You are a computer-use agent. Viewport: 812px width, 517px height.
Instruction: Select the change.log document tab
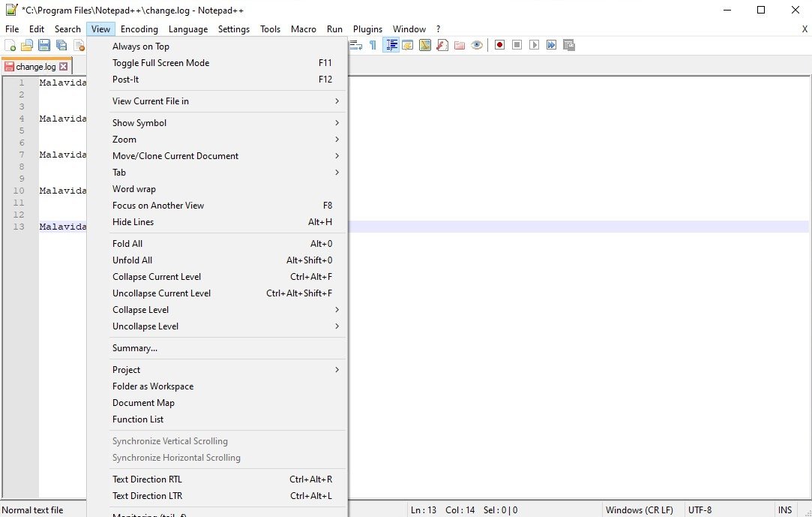click(35, 67)
